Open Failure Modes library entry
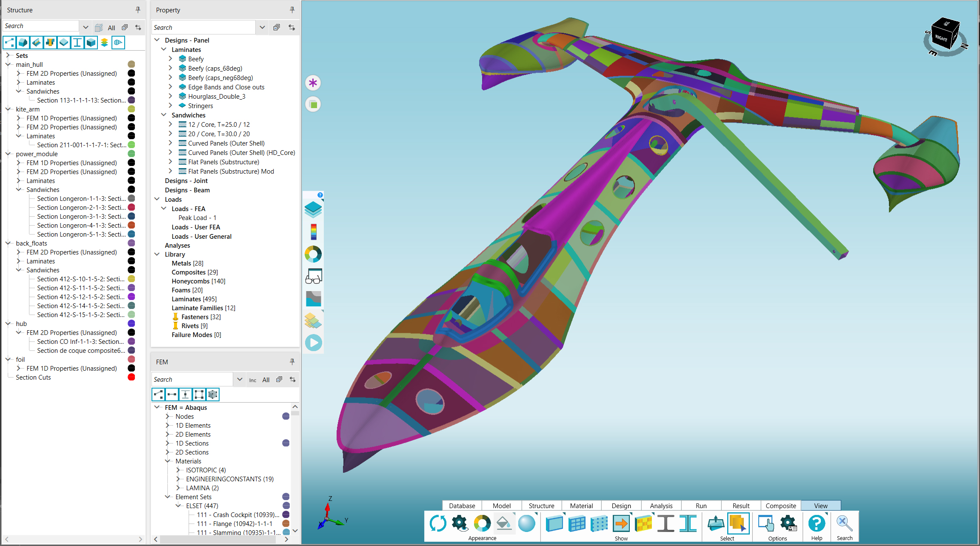The width and height of the screenshot is (980, 546). (x=195, y=334)
